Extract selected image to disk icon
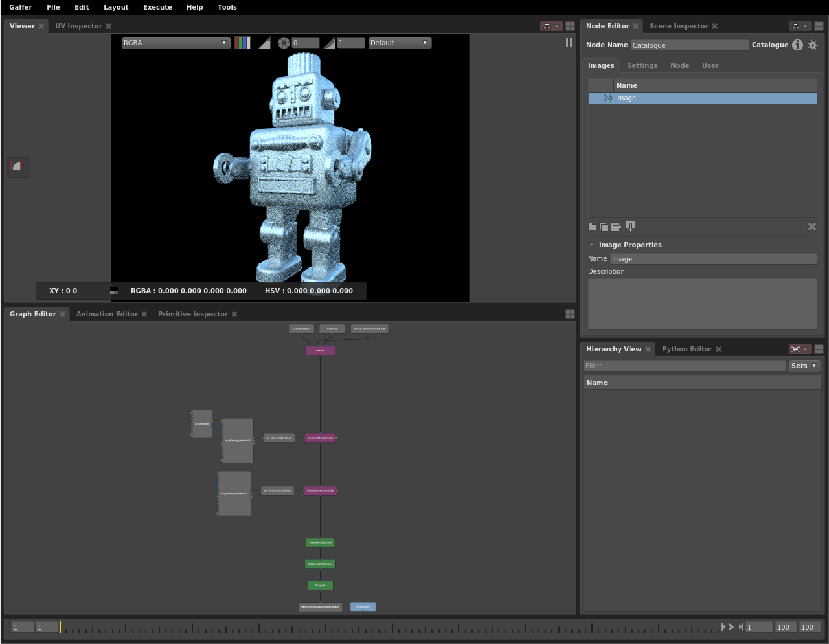This screenshot has height=644, width=829. pos(630,227)
